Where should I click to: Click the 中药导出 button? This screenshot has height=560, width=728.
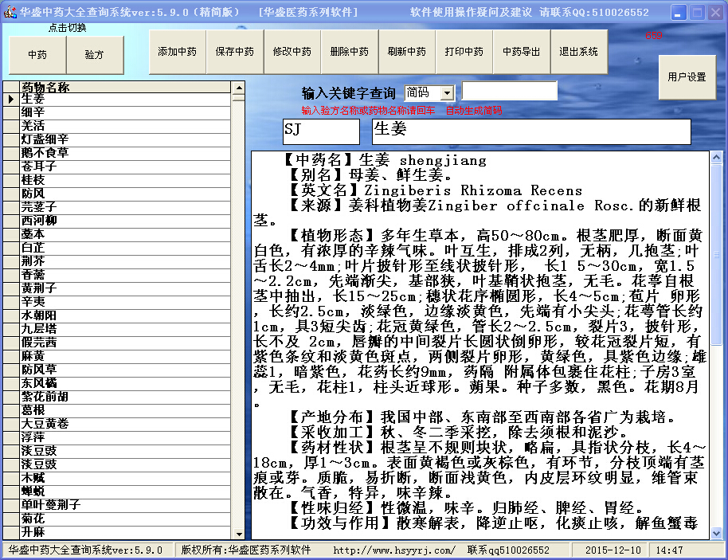pos(522,52)
